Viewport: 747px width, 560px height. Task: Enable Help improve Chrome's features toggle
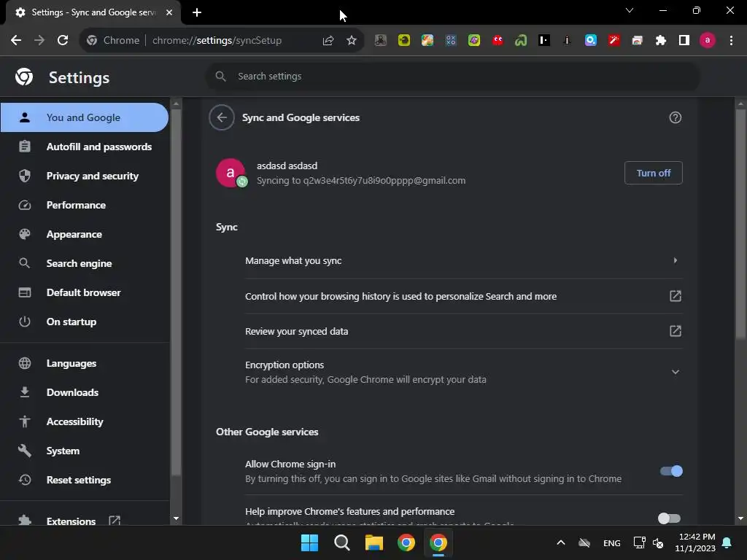[669, 518]
